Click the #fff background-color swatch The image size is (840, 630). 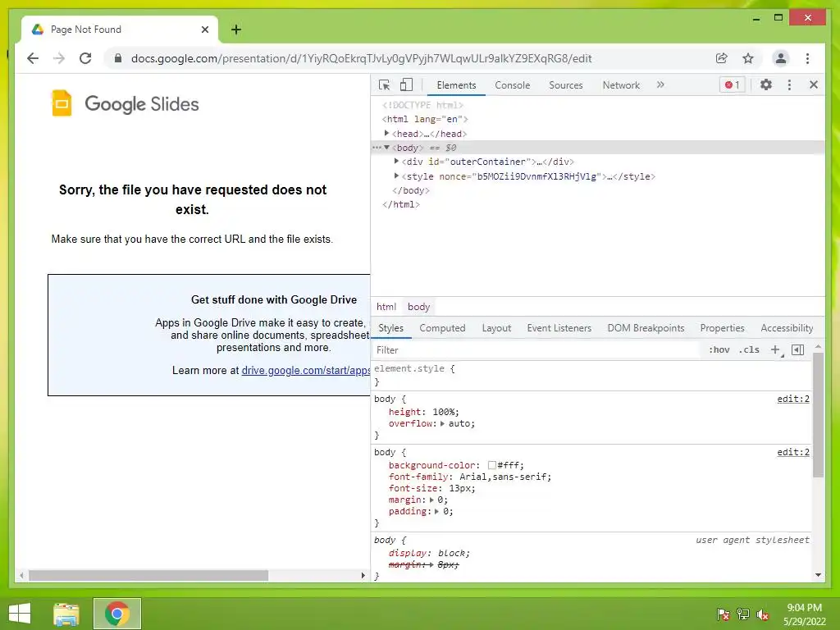(492, 465)
